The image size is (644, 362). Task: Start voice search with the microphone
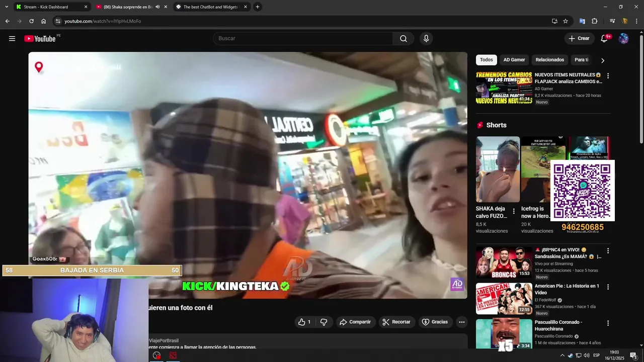426,39
